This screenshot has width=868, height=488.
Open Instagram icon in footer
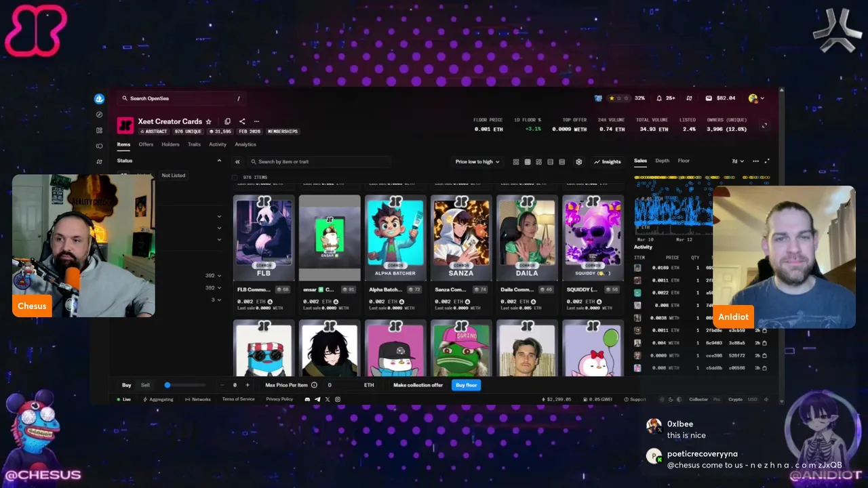[x=338, y=399]
